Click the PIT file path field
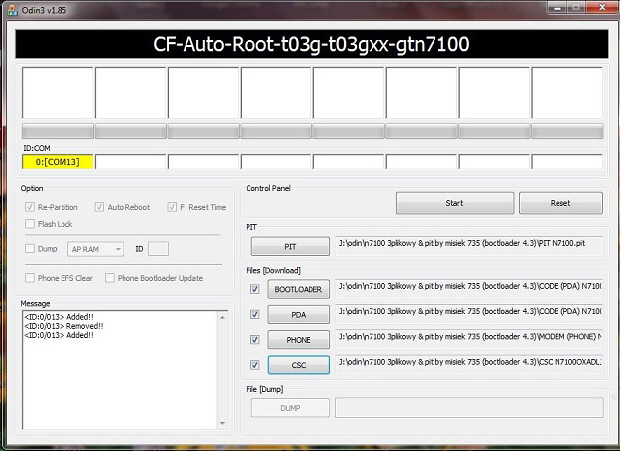 coord(469,246)
